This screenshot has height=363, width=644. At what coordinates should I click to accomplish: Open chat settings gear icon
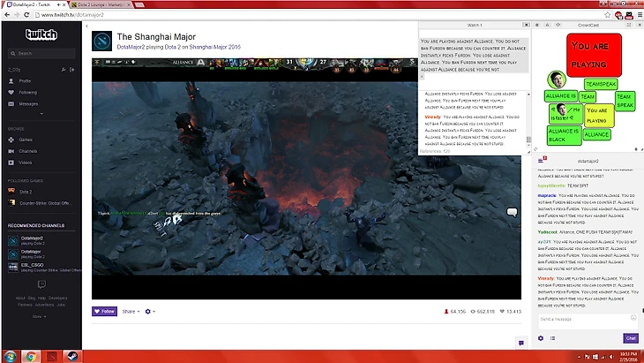pyautogui.click(x=541, y=338)
